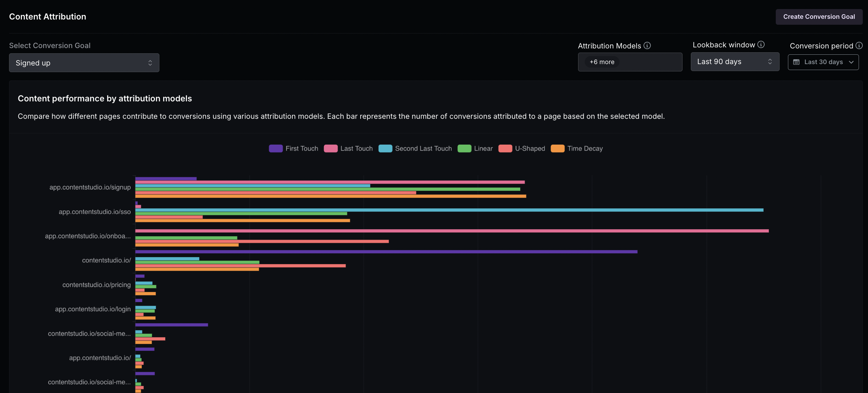
Task: Open the Last 90 days lookback dropdown
Action: coord(735,62)
